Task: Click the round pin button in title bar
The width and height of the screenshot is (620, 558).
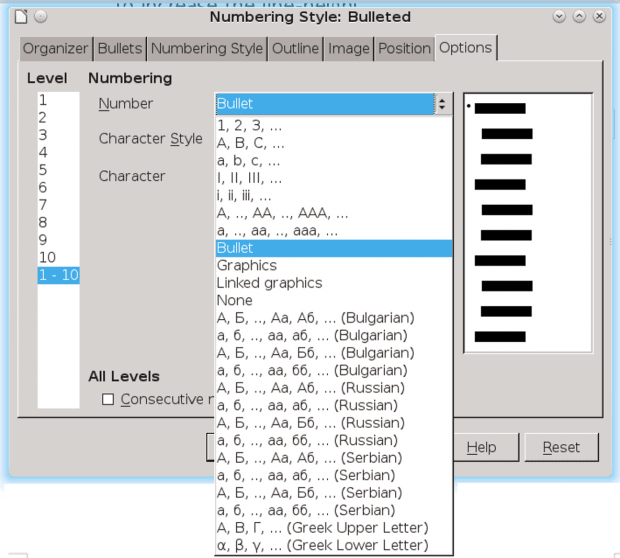Action: point(41,17)
